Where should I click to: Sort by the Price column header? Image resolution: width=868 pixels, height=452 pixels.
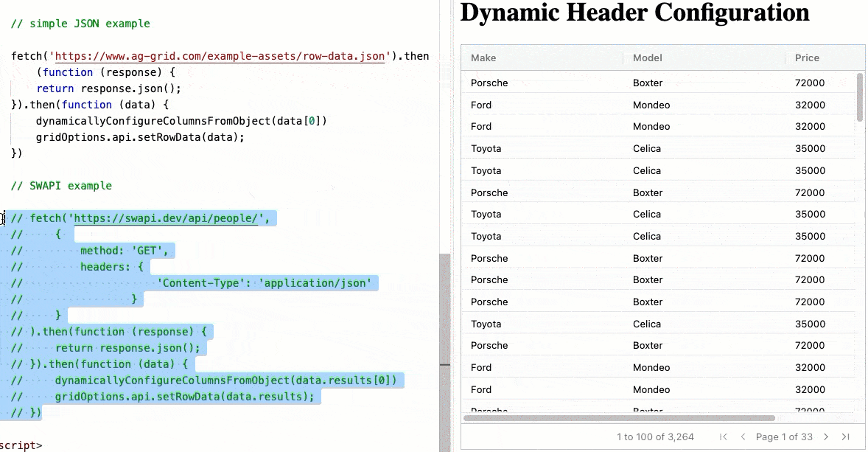pos(807,58)
